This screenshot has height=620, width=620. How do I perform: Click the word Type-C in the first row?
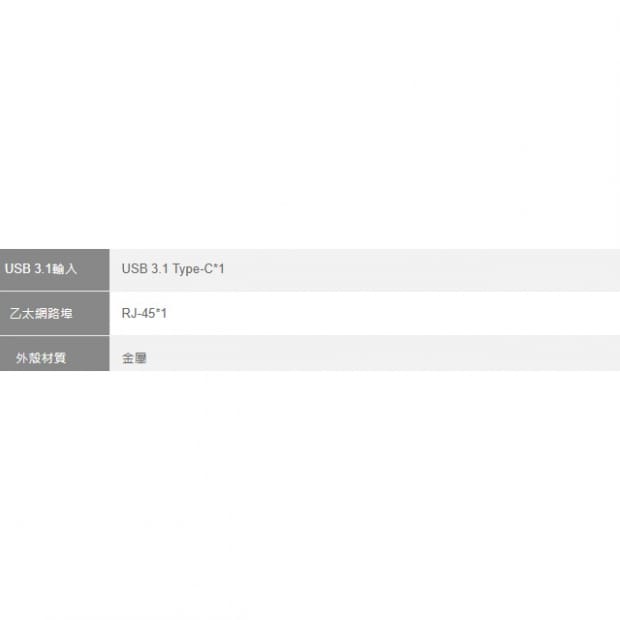[193, 269]
